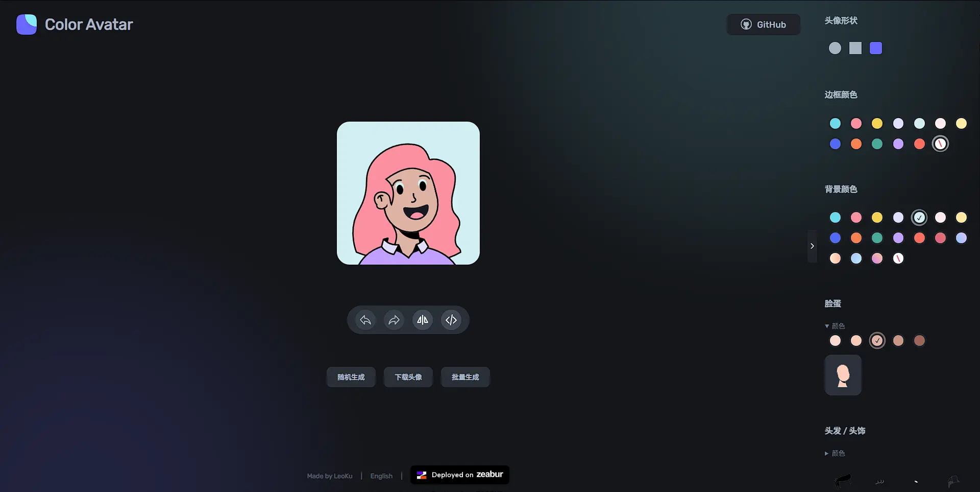The height and width of the screenshot is (492, 980).
Task: Pick the first hair style icon
Action: (843, 480)
